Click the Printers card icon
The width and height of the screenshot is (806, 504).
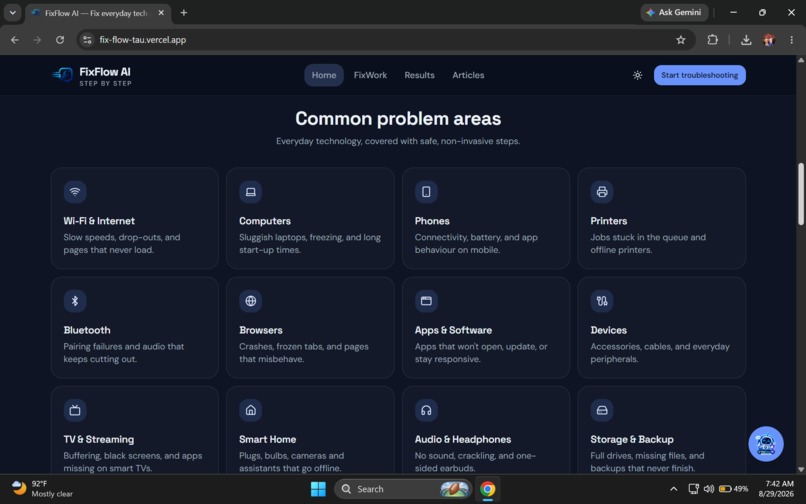[602, 192]
